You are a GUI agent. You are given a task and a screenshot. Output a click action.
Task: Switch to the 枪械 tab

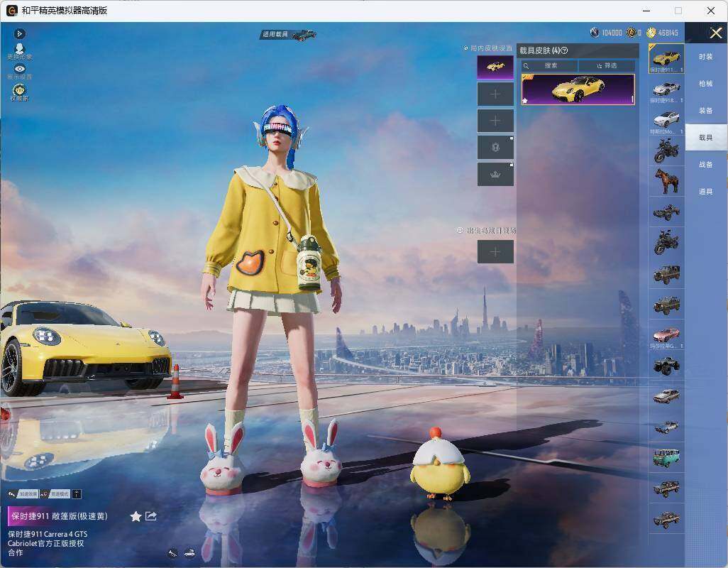706,84
